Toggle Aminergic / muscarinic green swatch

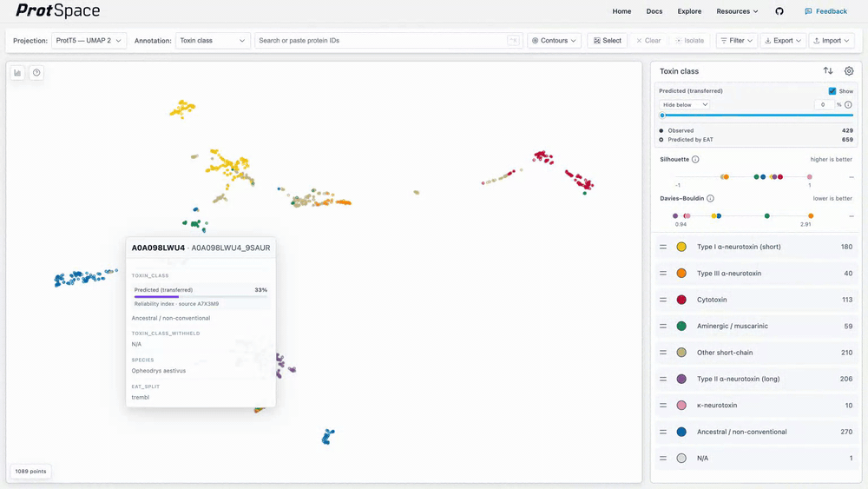tap(681, 327)
